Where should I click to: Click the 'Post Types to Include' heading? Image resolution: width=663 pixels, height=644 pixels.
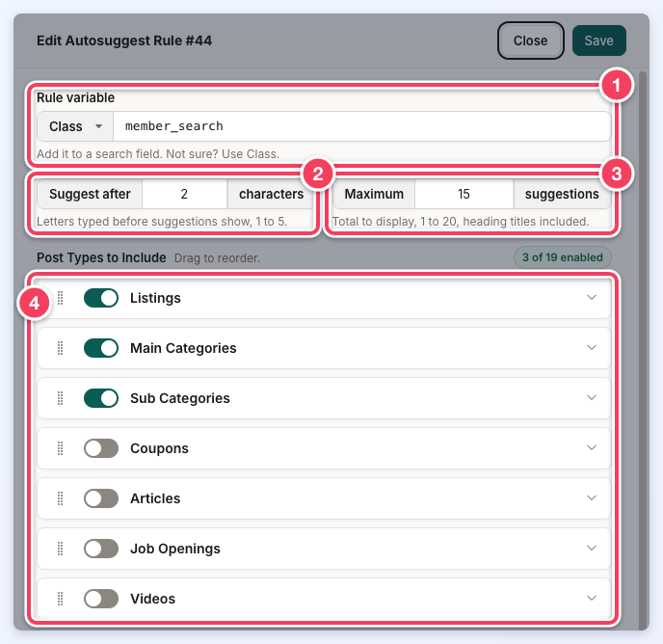[101, 257]
